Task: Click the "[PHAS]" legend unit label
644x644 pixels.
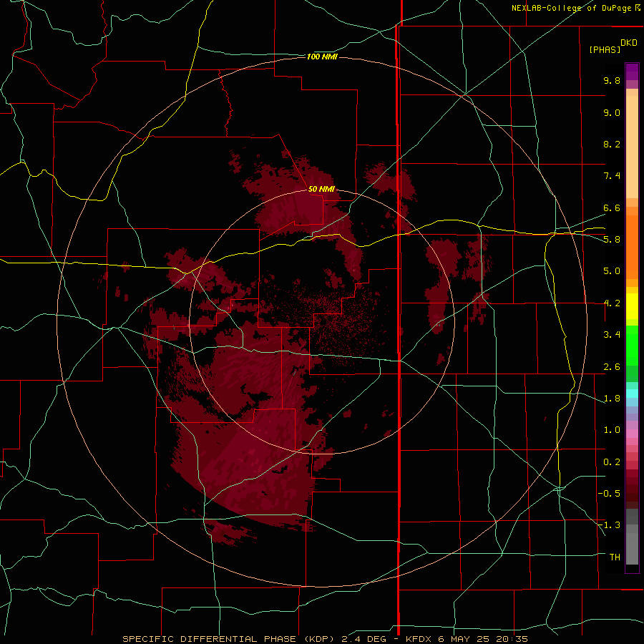Action: point(605,49)
